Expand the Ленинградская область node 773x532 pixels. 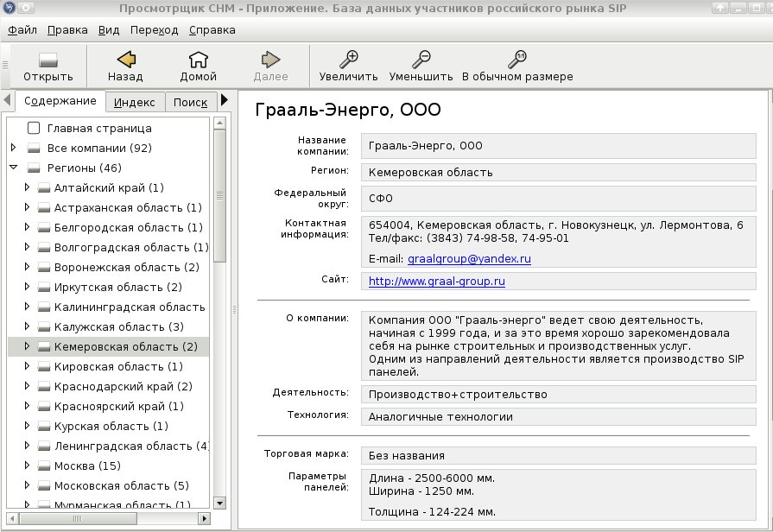[x=27, y=446]
